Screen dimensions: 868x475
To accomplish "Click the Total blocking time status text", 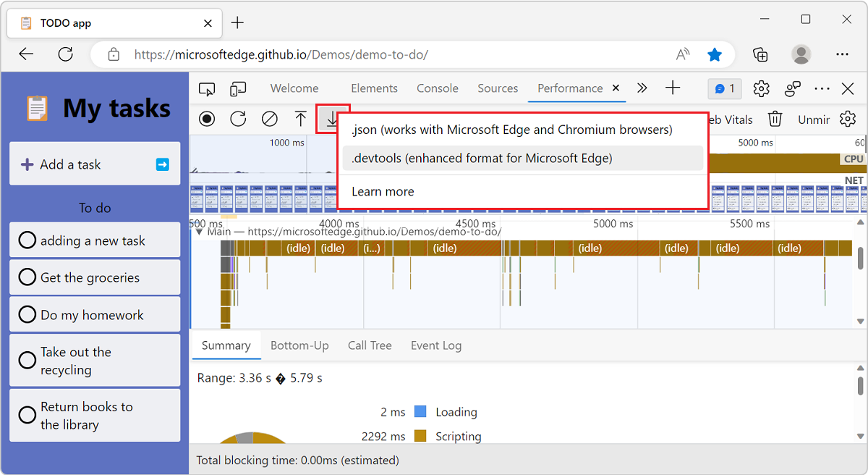I will [297, 460].
